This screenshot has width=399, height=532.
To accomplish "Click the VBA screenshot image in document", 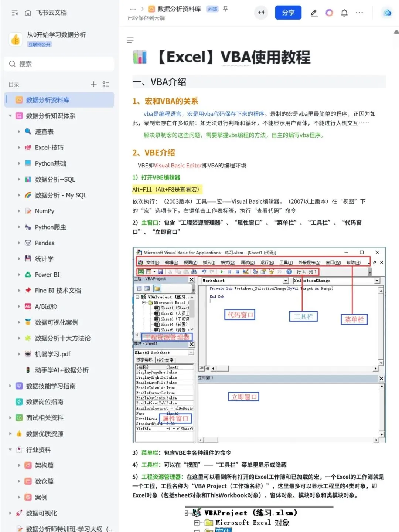I will [259, 345].
